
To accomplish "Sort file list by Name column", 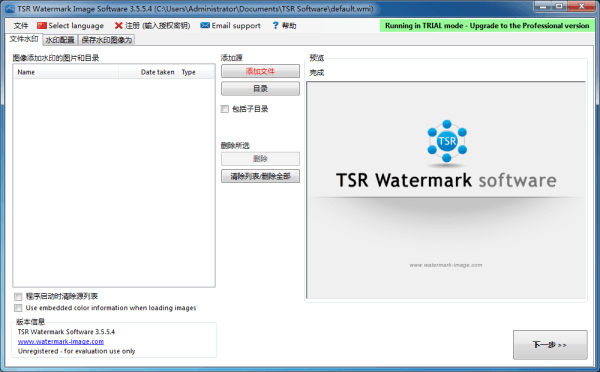I will [x=66, y=72].
